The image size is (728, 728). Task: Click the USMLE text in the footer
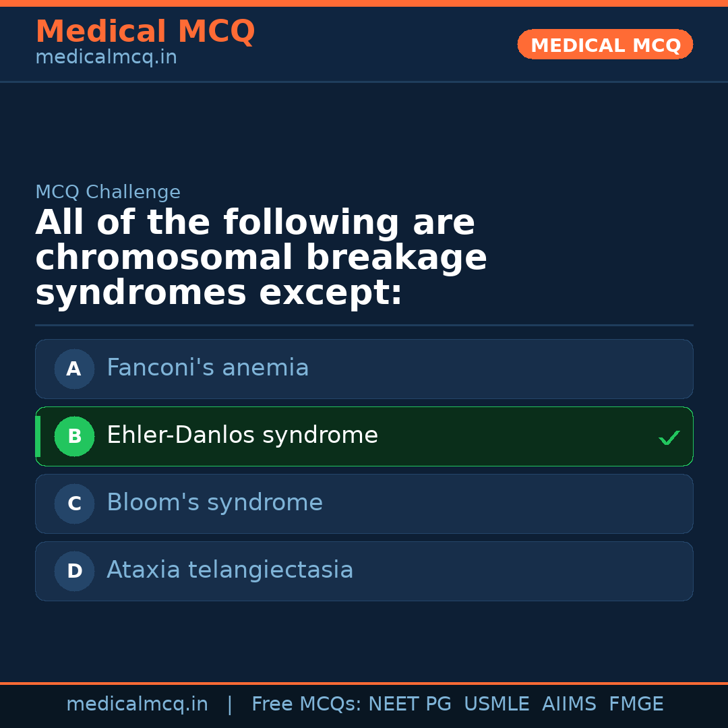tap(496, 704)
